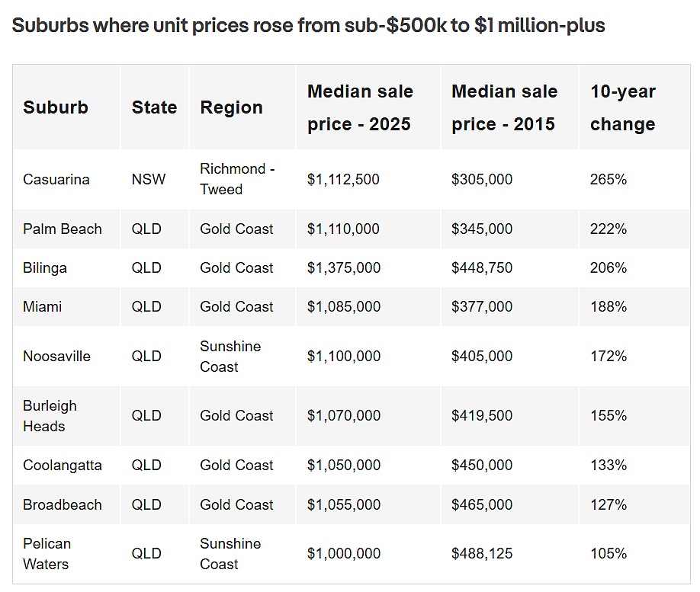Click the $1,375,000 price for Bilinga
The height and width of the screenshot is (592, 700).
tap(343, 268)
